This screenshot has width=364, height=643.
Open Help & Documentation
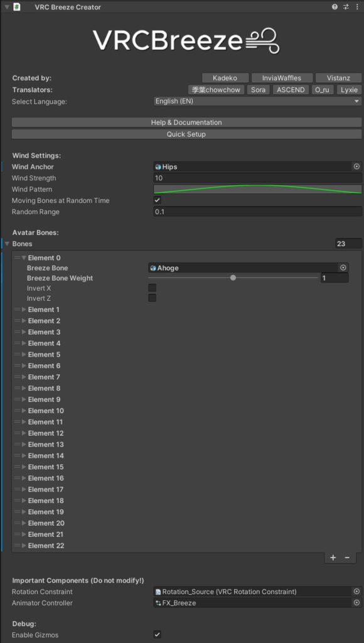(186, 122)
